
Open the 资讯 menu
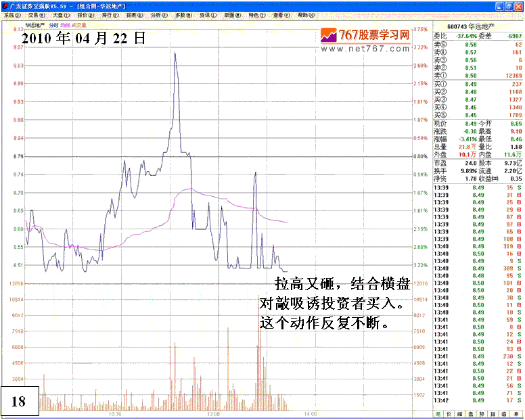(x=208, y=14)
